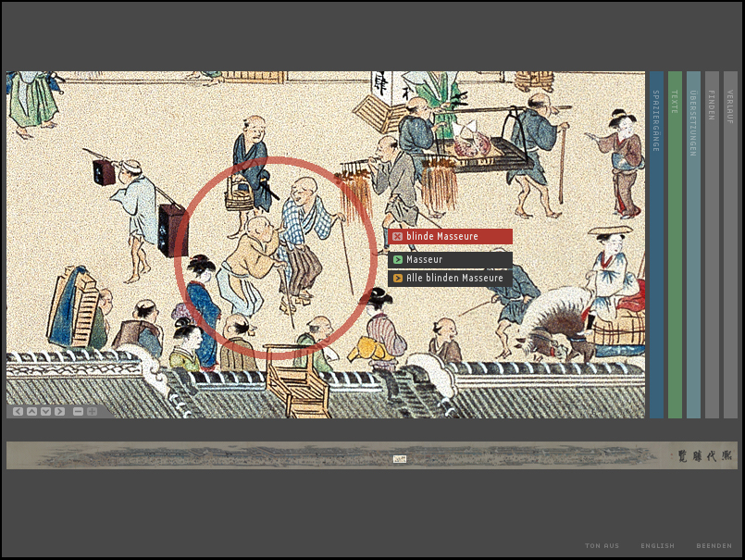This screenshot has height=560, width=745.
Task: Open the ÜBERSETZUNGEN side tab
Action: (693, 244)
